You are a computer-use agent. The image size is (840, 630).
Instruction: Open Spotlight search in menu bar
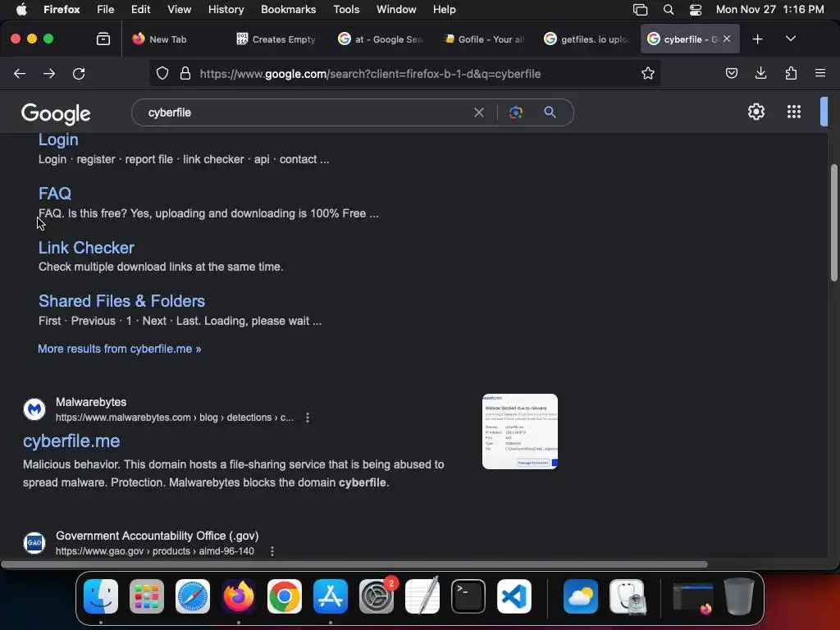click(668, 10)
